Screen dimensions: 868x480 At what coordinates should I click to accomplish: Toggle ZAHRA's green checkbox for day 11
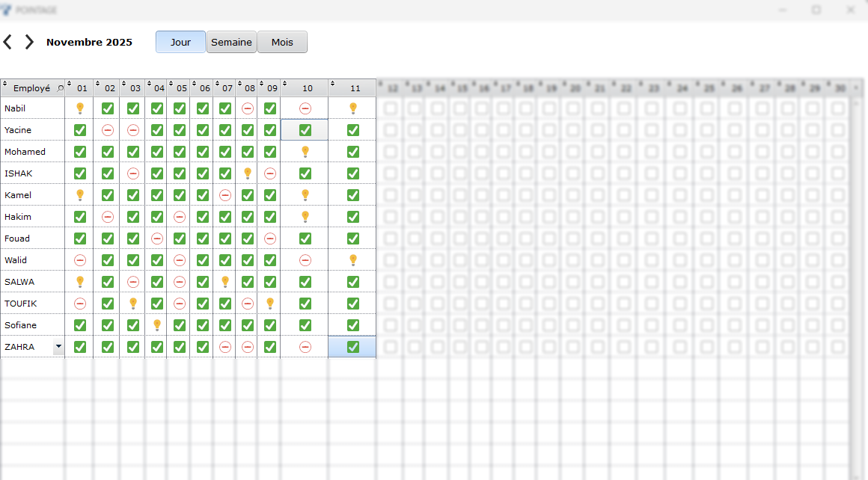coord(353,347)
